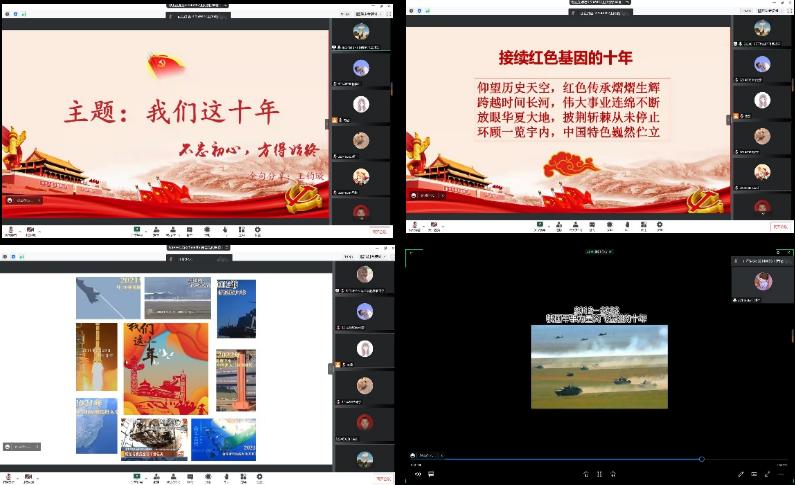Expand audio options arrow in 主题 slide window
This screenshot has height=485, width=795.
point(19,230)
